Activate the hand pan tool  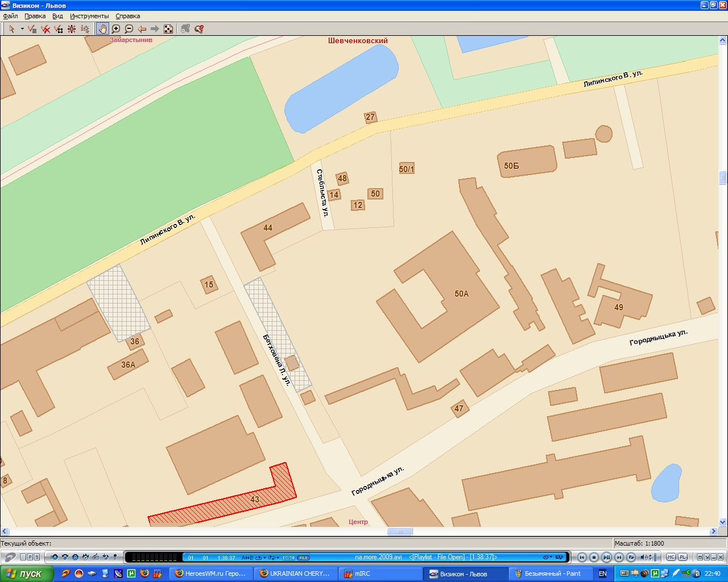pyautogui.click(x=102, y=29)
